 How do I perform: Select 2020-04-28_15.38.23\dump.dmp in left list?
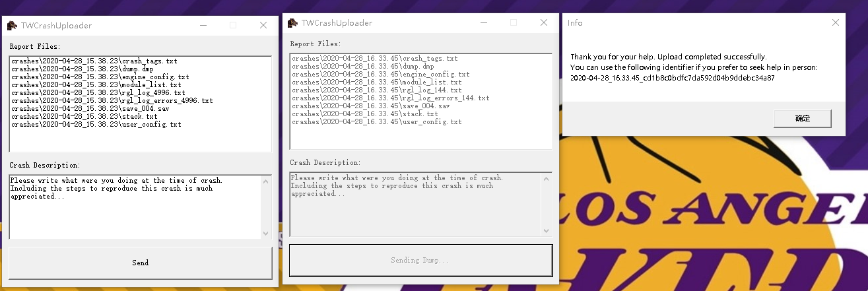pos(82,69)
